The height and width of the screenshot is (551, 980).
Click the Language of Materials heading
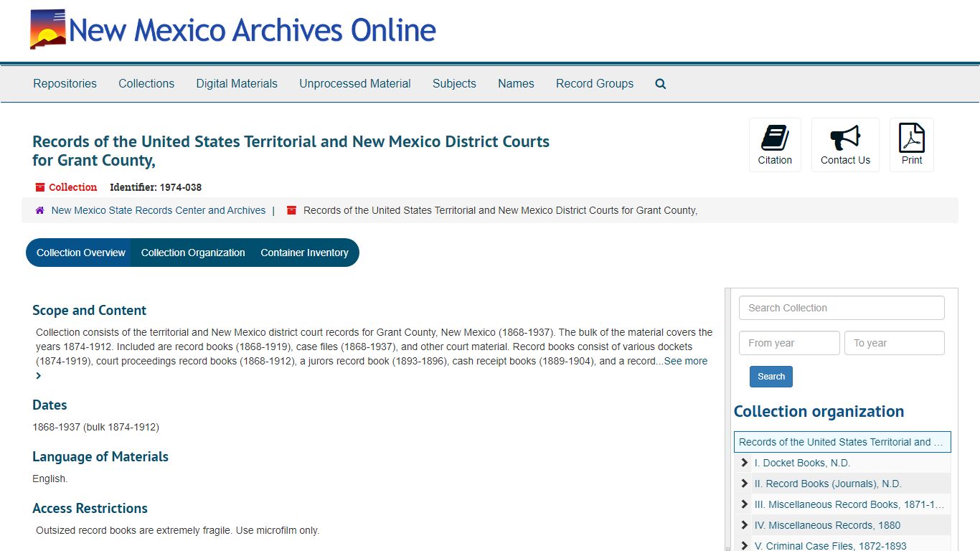(100, 457)
